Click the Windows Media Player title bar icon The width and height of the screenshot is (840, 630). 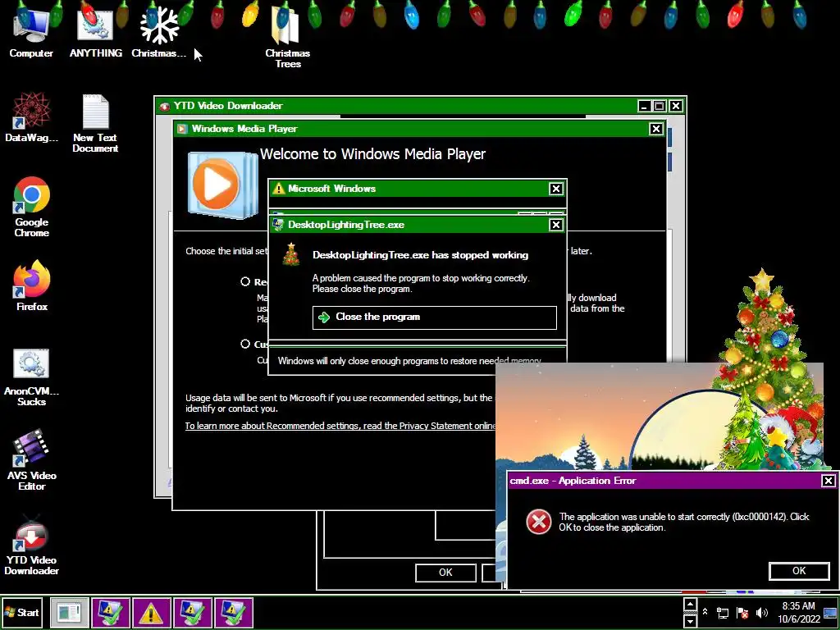click(182, 129)
